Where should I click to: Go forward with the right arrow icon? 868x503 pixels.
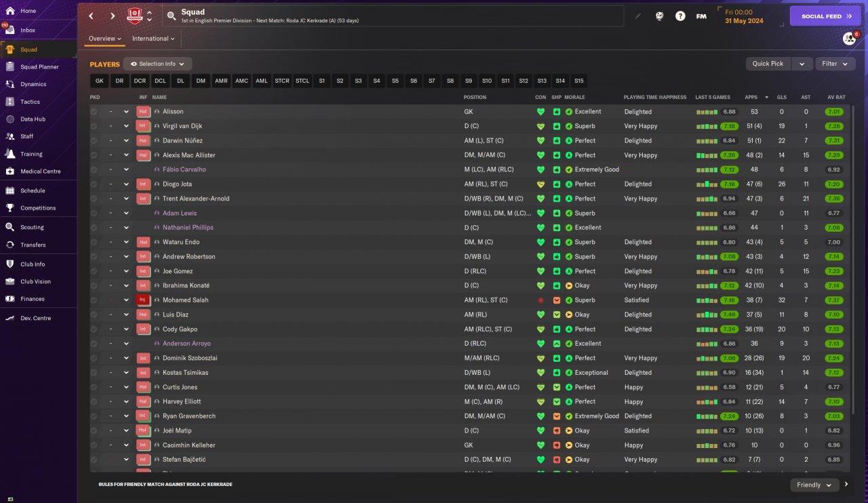(x=113, y=16)
